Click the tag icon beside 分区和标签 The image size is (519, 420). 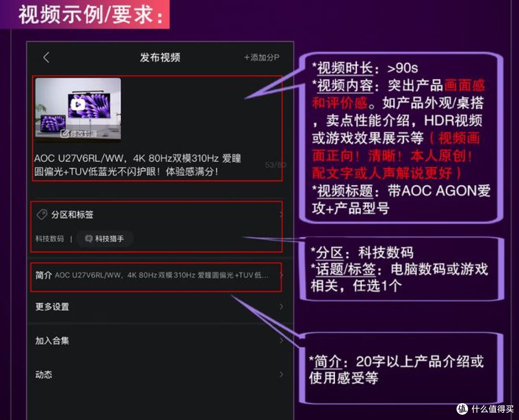pos(42,215)
